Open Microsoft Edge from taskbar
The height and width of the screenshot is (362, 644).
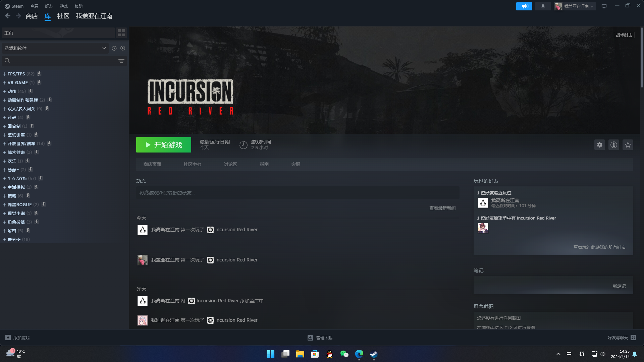click(359, 354)
